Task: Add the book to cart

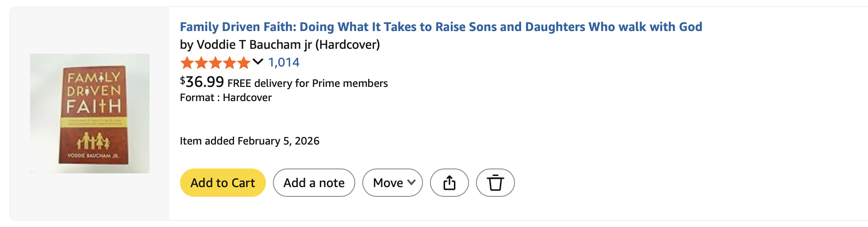Action: coord(223,183)
